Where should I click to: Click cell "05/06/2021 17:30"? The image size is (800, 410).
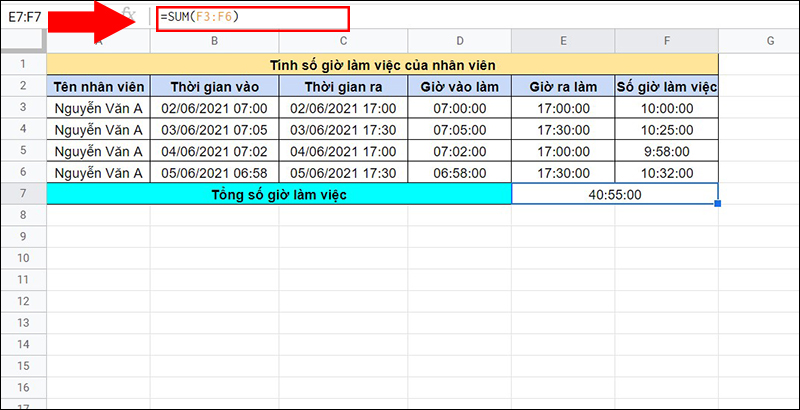click(343, 173)
